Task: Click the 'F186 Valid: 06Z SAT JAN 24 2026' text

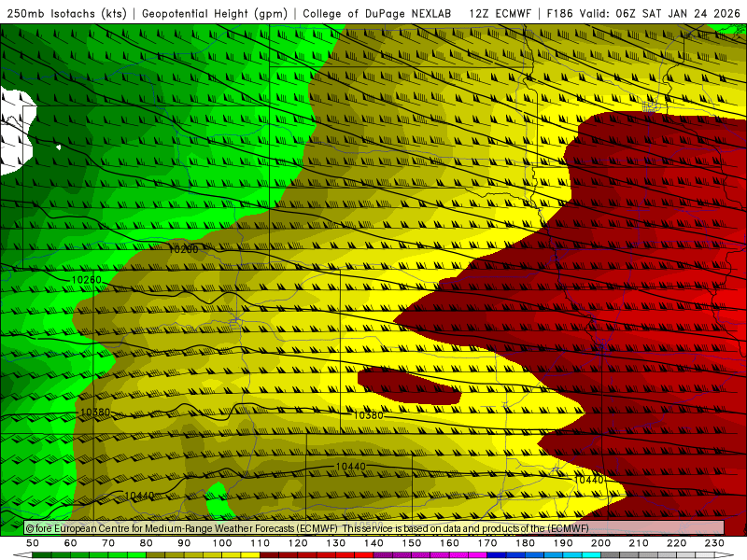Action: [643, 13]
